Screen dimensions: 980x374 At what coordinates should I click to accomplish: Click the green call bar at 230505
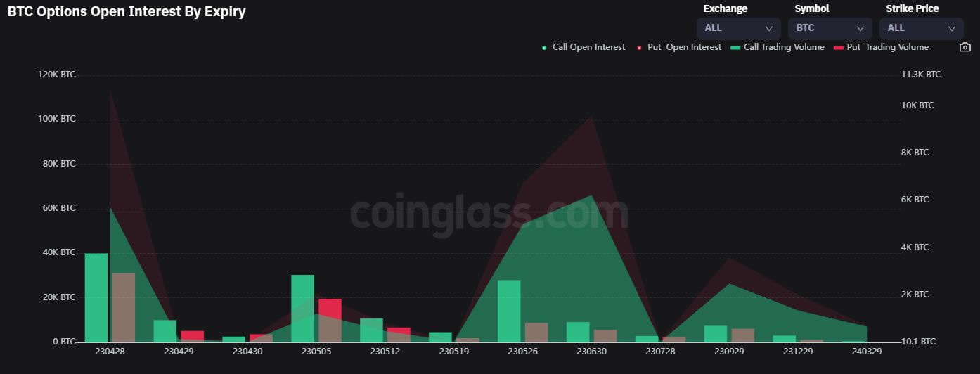[302, 308]
